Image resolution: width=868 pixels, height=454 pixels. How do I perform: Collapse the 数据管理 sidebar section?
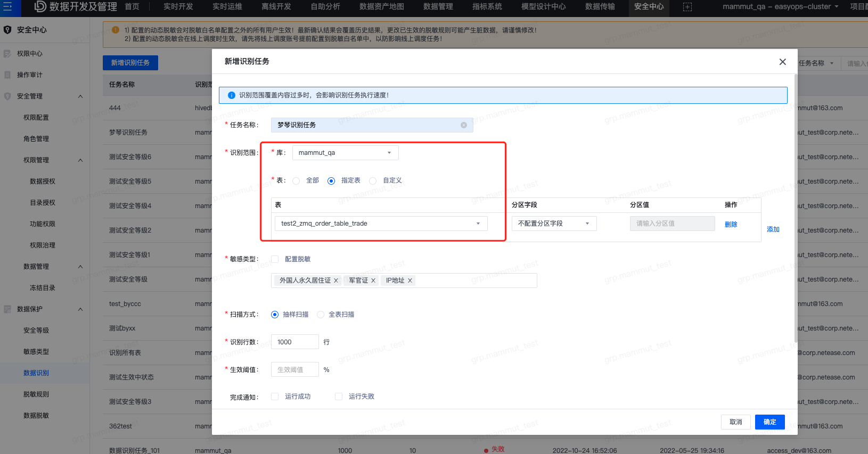[80, 267]
